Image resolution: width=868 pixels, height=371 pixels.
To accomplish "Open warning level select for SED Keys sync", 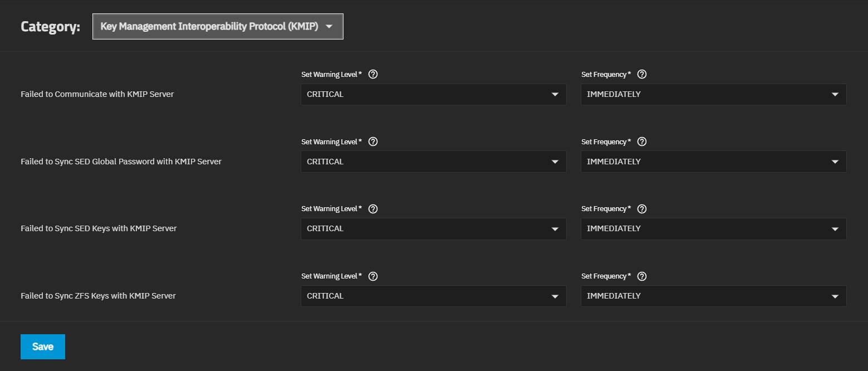I will pyautogui.click(x=434, y=228).
